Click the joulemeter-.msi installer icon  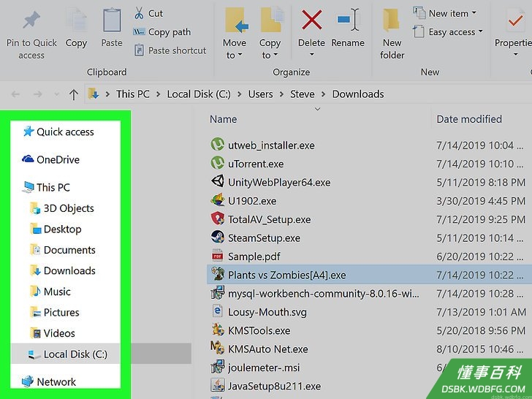(x=217, y=367)
